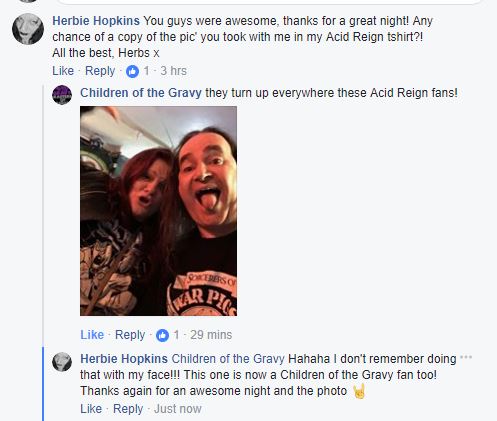Screen dimensions: 497x421
Task: Click the '29 mins' reply timestamp
Action: pos(211,335)
